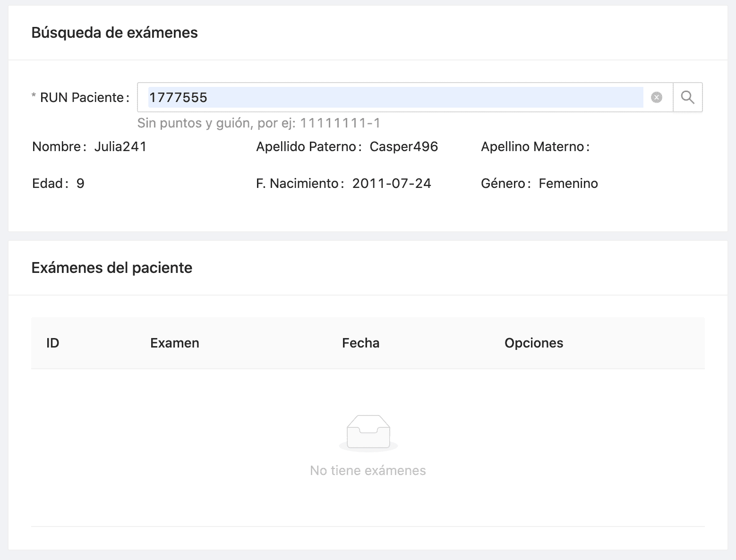
Task: Click the patient name Julia241
Action: pos(120,147)
